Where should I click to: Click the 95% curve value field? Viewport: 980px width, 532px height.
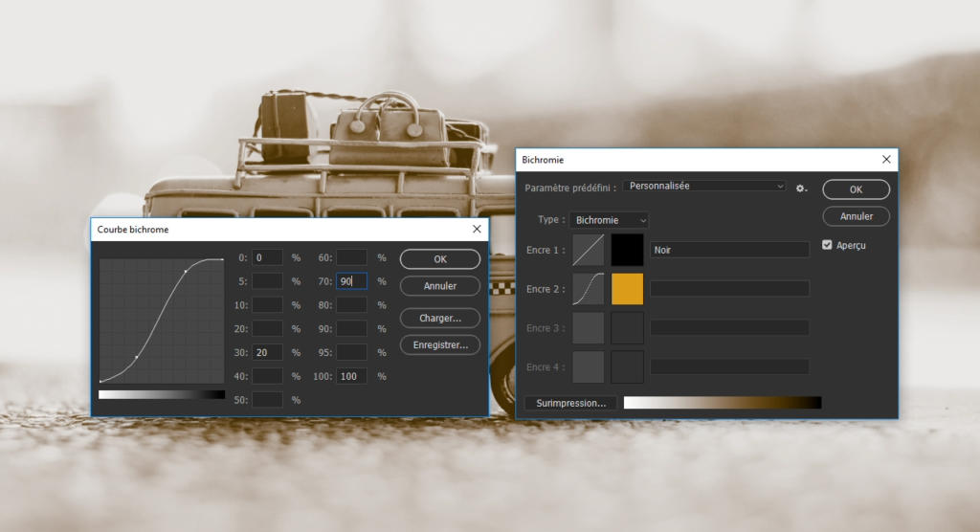coord(352,352)
